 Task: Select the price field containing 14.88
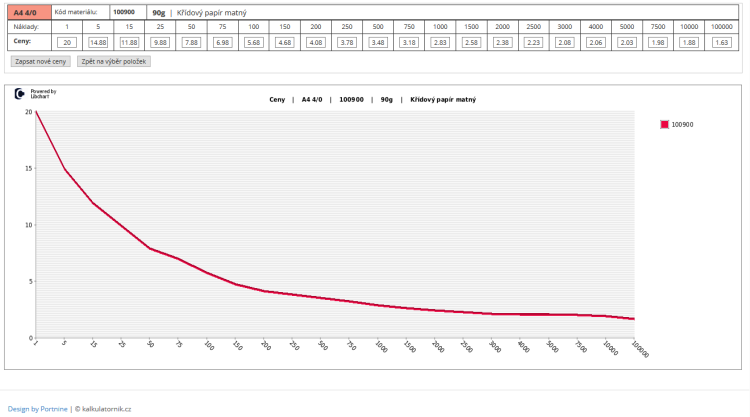(x=98, y=43)
